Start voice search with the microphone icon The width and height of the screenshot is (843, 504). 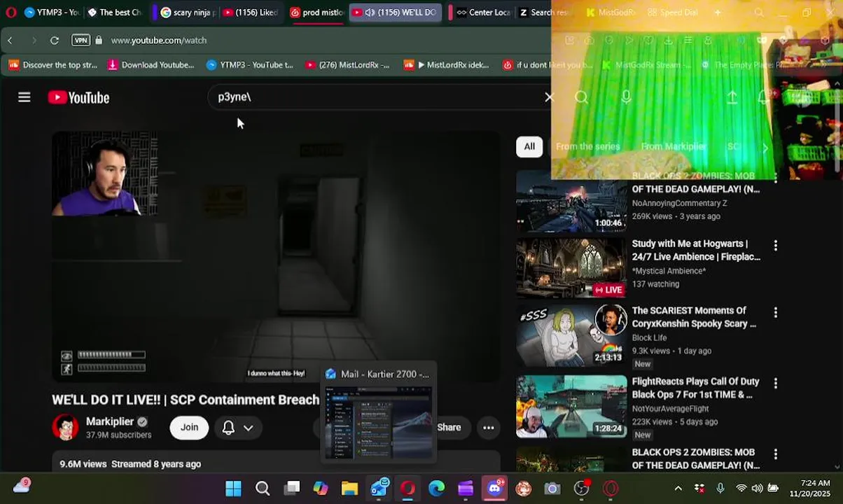(626, 97)
